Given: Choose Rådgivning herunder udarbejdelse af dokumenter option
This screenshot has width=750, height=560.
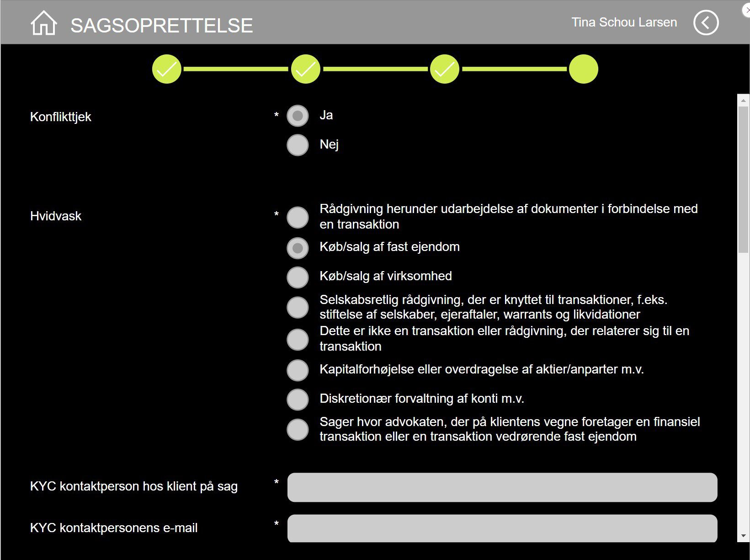Looking at the screenshot, I should (298, 217).
